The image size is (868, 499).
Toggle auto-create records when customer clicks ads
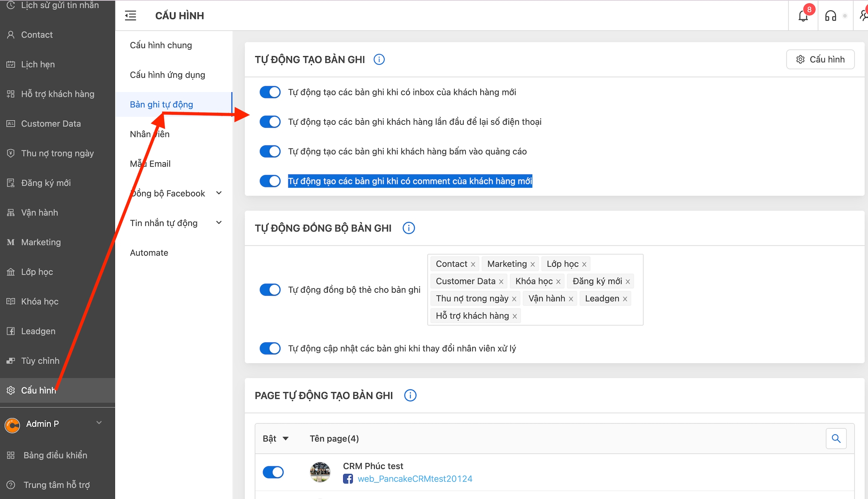point(270,152)
